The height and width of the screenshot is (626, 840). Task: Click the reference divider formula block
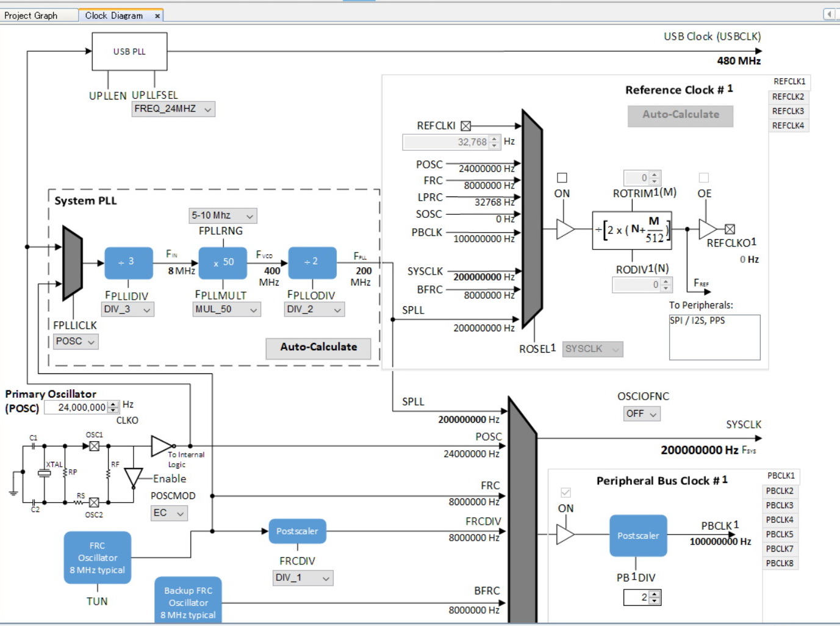click(x=632, y=231)
